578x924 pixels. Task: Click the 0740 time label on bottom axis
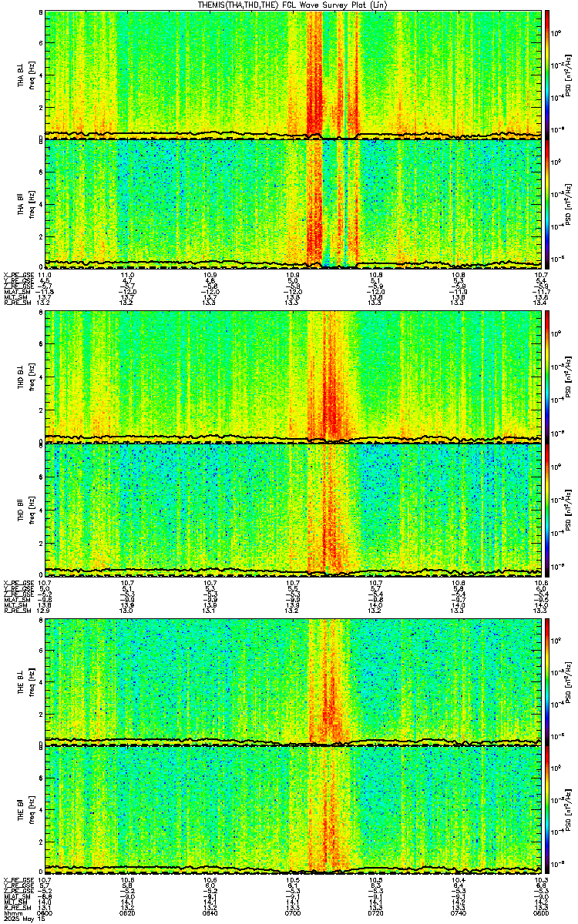click(458, 913)
